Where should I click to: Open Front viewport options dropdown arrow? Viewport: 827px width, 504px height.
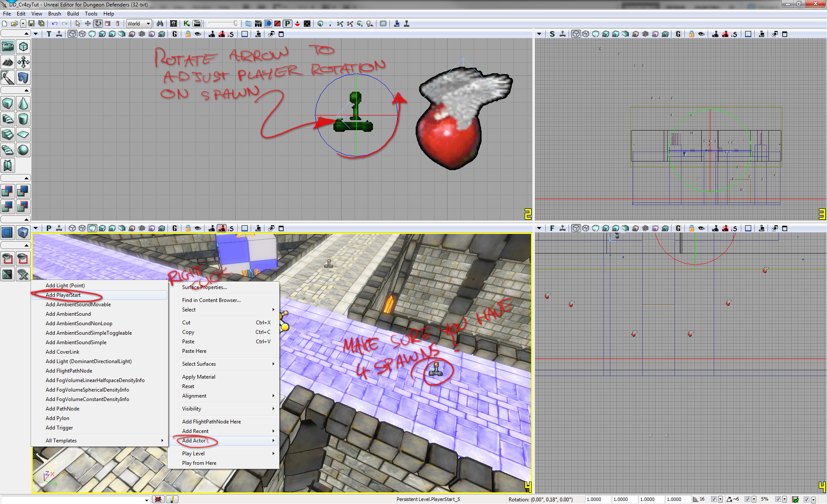click(x=539, y=228)
